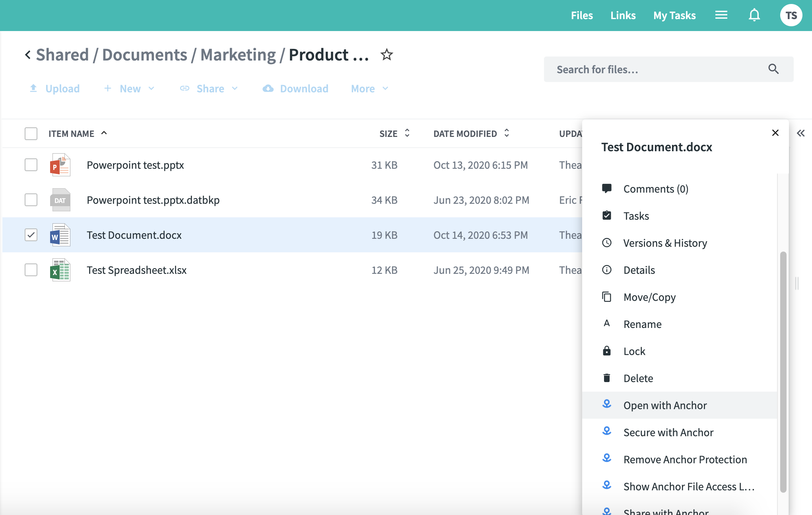Image resolution: width=812 pixels, height=515 pixels.
Task: Click the Lock padlock icon
Action: [606, 351]
